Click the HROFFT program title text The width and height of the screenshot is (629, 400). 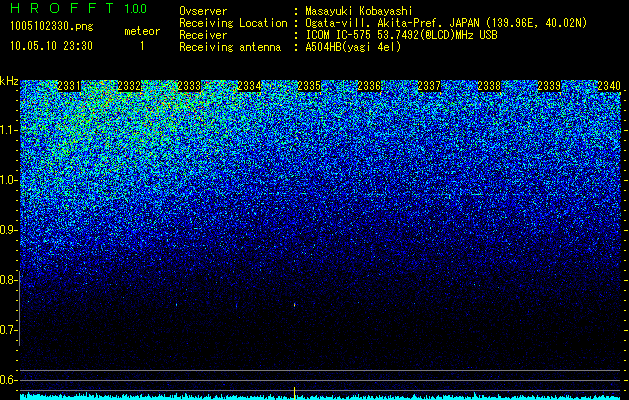pos(62,8)
